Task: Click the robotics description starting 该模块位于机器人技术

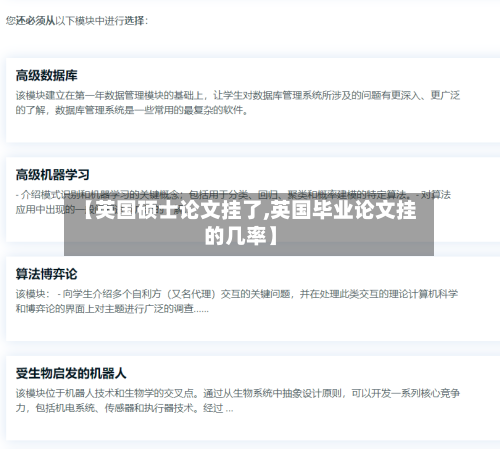Action: 238,401
